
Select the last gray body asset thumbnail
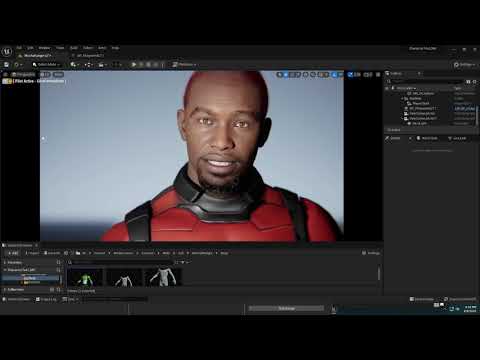click(163, 277)
